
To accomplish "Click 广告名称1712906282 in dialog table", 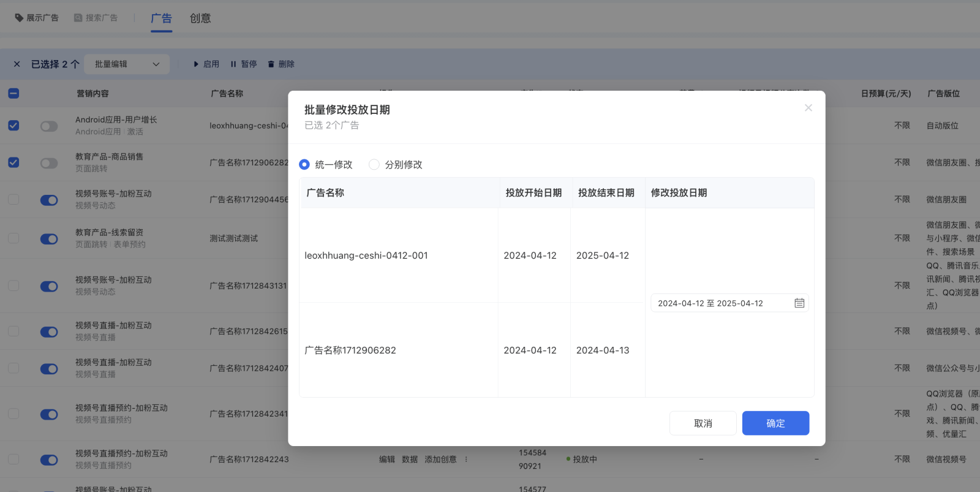I will [x=350, y=350].
